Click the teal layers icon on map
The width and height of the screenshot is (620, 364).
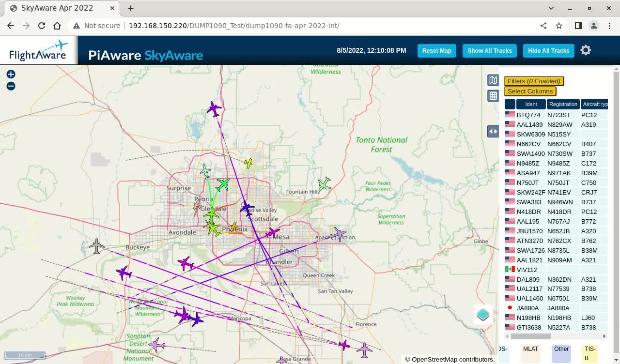click(x=483, y=314)
